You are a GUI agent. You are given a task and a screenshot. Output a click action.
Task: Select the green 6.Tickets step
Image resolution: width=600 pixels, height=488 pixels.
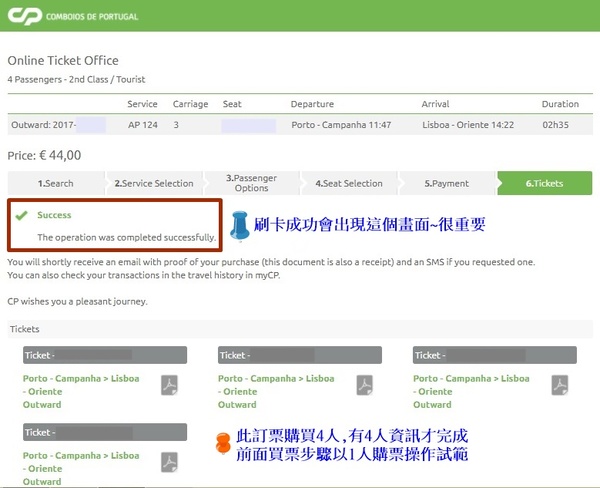[x=544, y=183]
